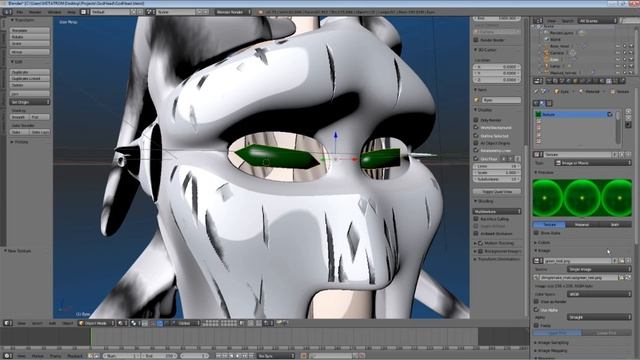Click Toggle Quad View button
The image size is (640, 360).
497,191
